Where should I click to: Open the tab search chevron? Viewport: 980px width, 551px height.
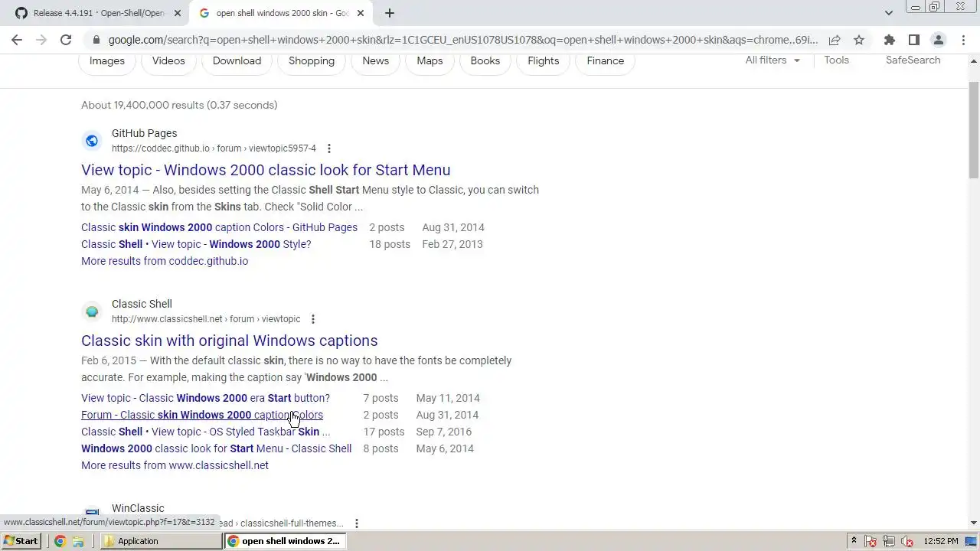coord(888,13)
